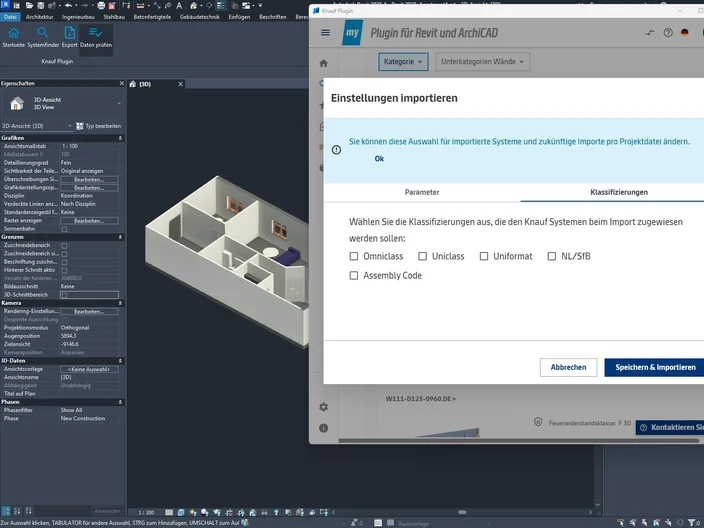The width and height of the screenshot is (704, 528).
Task: Collapse the Kamera properties section
Action: [x=120, y=303]
